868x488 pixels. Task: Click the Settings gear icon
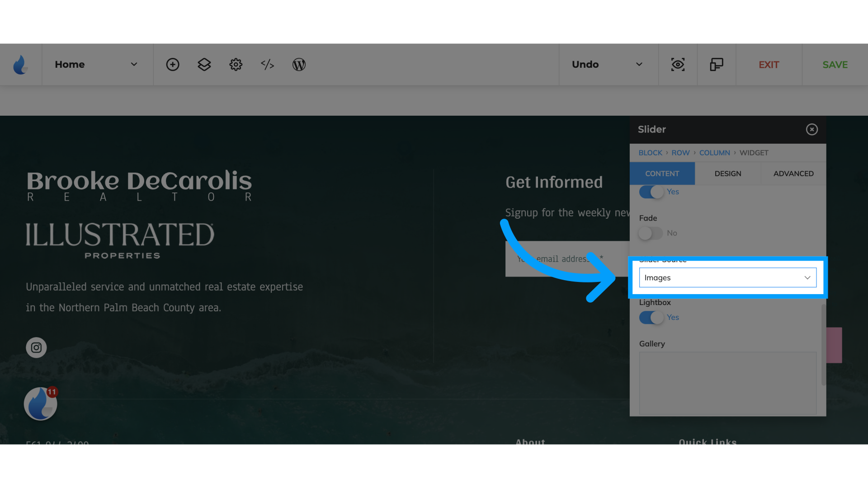(236, 64)
